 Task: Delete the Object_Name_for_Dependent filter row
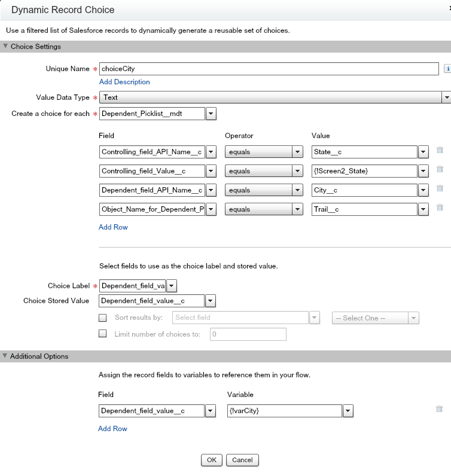coord(440,208)
